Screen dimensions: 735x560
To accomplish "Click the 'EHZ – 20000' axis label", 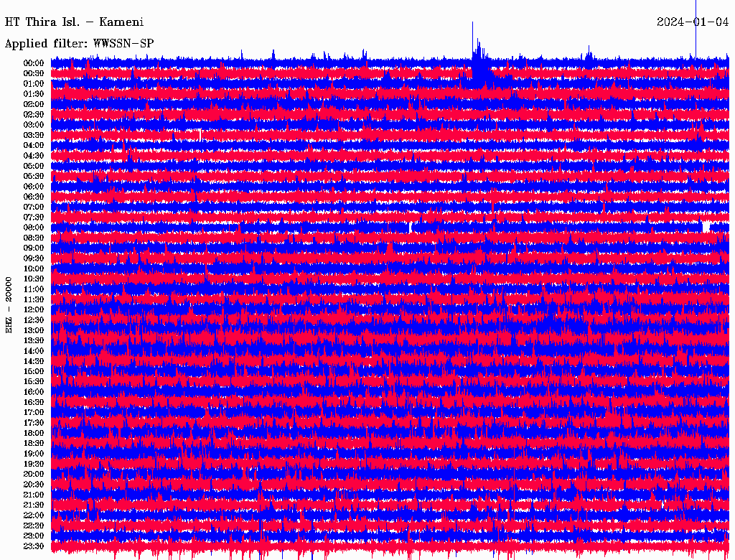I will coord(9,305).
